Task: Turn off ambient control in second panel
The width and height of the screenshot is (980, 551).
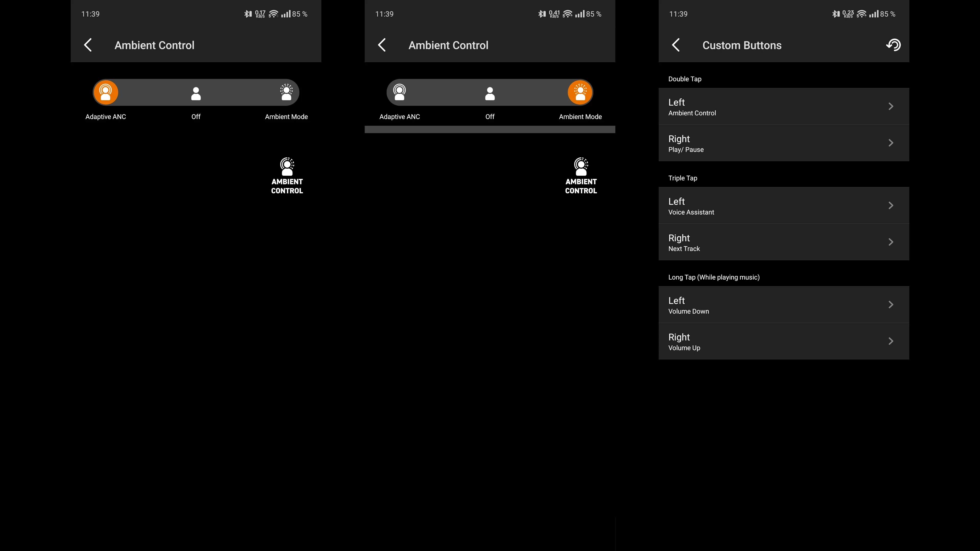Action: tap(490, 93)
